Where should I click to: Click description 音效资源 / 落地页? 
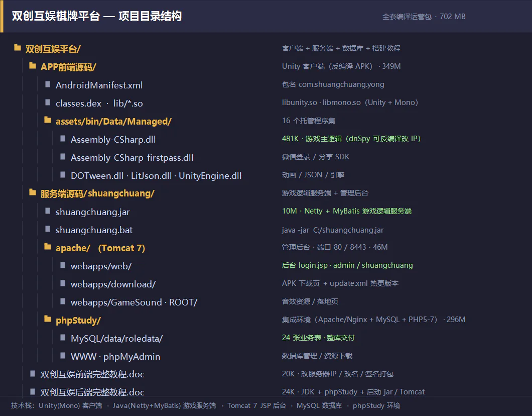pyautogui.click(x=310, y=301)
